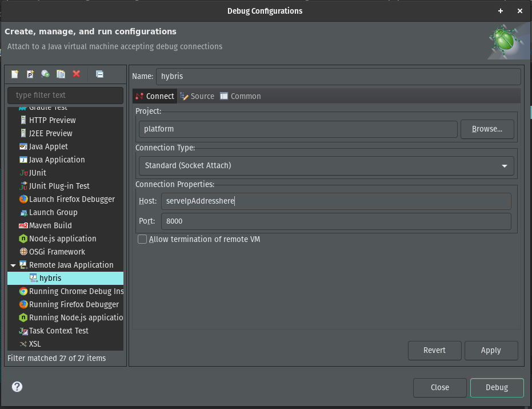The height and width of the screenshot is (409, 532).
Task: Create a new prototype launch configuration
Action: click(x=29, y=74)
